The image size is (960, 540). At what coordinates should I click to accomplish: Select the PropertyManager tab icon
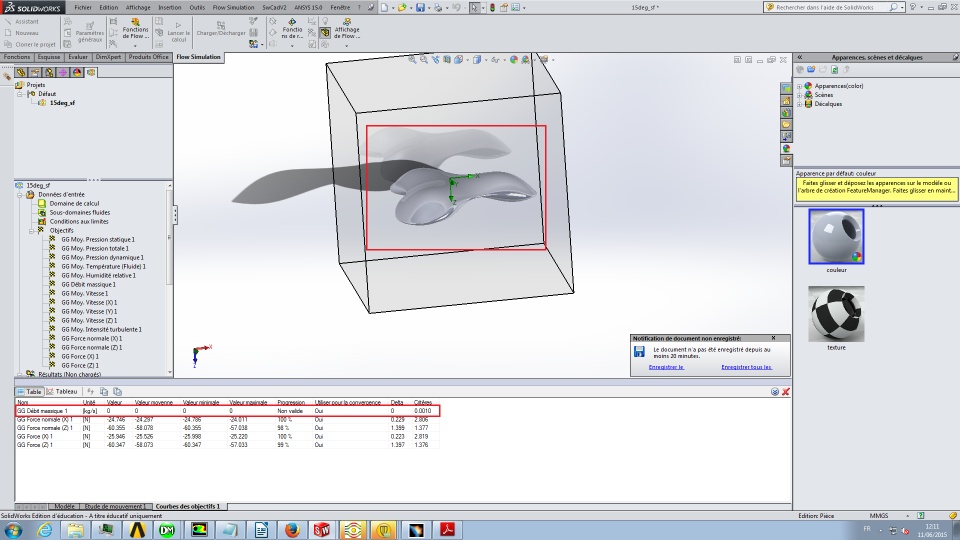tap(35, 72)
